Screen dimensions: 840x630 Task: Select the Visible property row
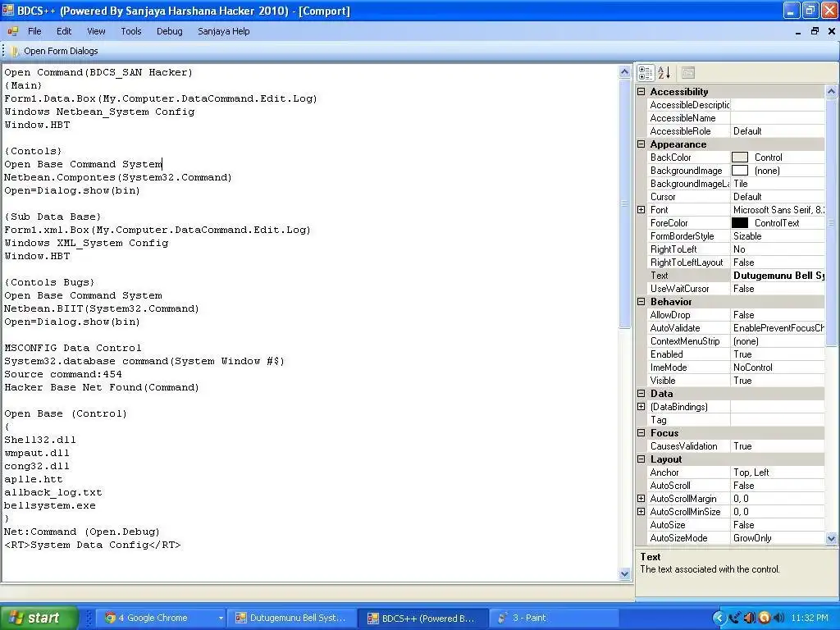click(x=736, y=381)
